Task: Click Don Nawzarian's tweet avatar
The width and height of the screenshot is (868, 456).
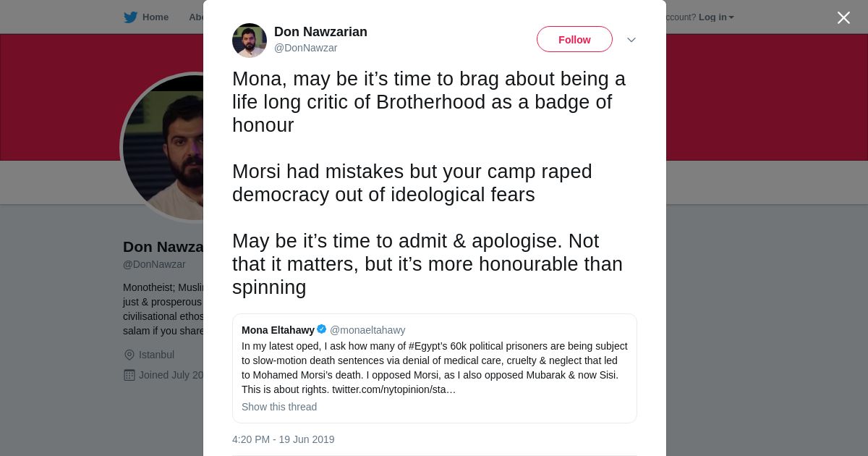Action: (x=250, y=40)
